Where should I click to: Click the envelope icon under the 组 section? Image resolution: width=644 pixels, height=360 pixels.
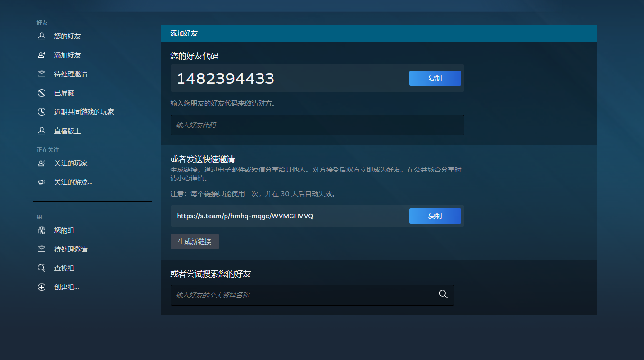pyautogui.click(x=42, y=249)
